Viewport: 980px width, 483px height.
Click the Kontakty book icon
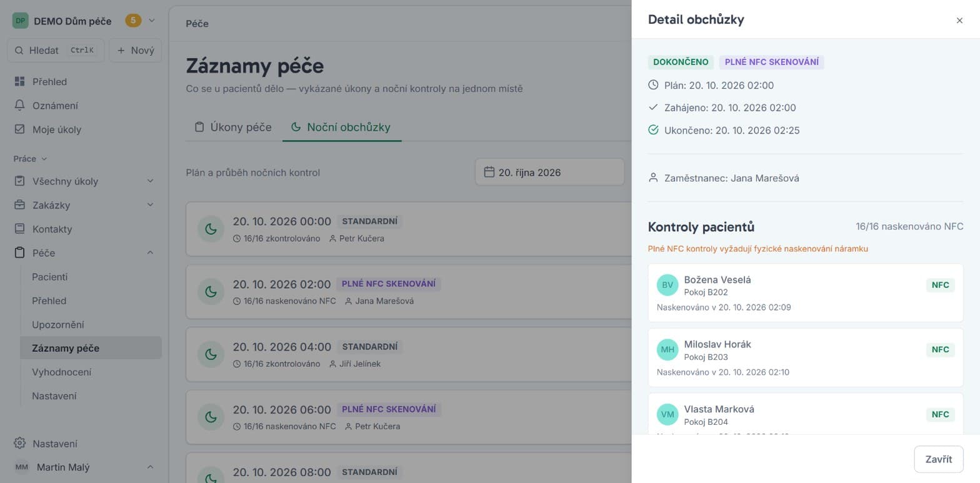(x=20, y=229)
